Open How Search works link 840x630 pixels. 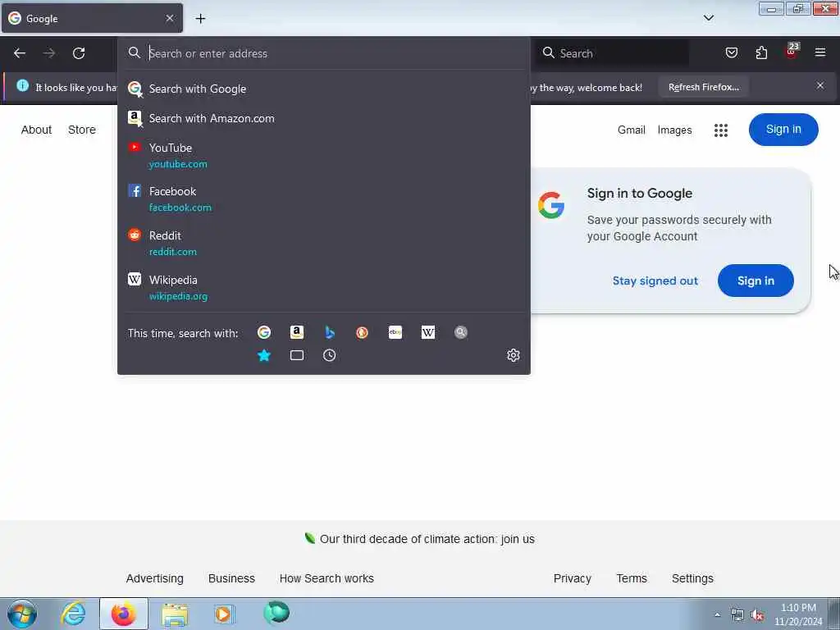(x=326, y=578)
